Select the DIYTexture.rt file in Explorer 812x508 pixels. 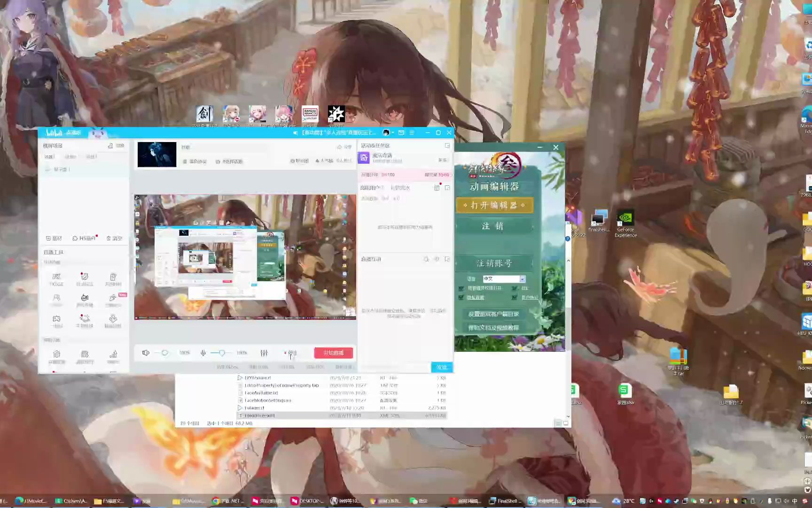[x=341, y=378]
